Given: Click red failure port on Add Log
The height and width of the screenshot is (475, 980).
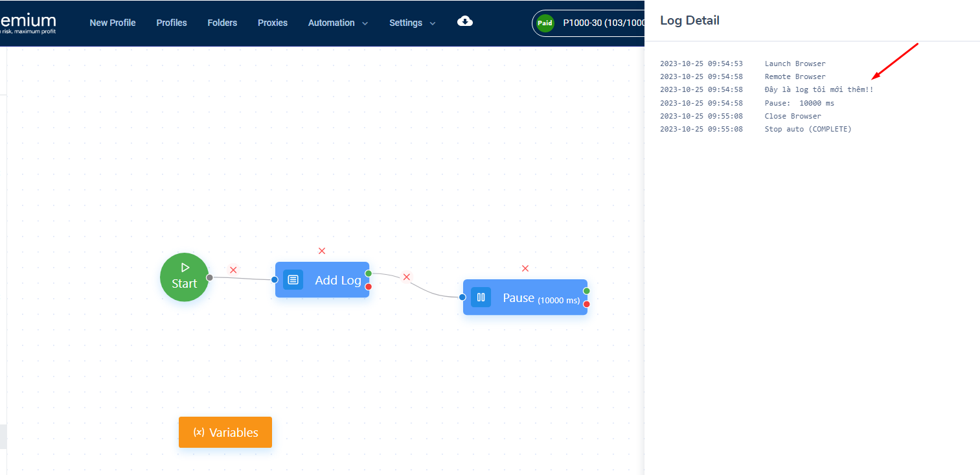Looking at the screenshot, I should pyautogui.click(x=369, y=286).
